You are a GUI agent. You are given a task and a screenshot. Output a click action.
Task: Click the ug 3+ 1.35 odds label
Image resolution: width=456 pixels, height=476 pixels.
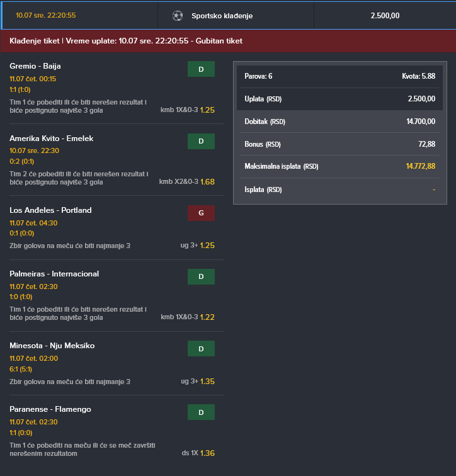tap(197, 381)
